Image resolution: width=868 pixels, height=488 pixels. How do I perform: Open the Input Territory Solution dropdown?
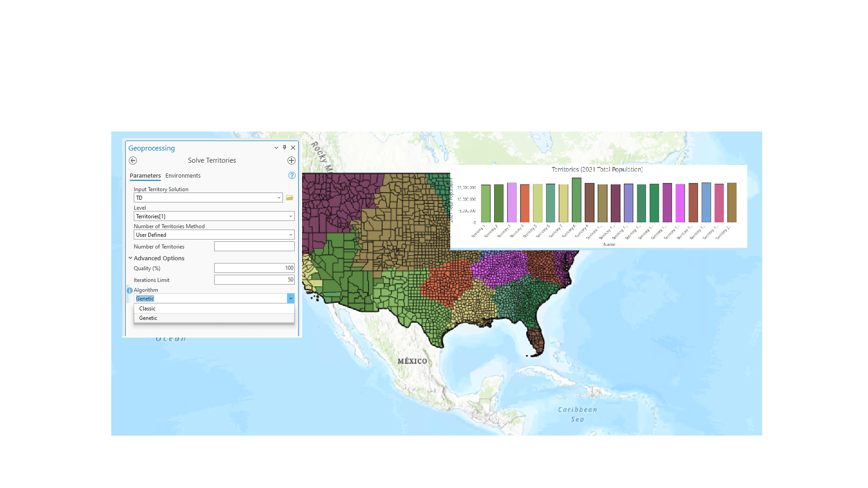[278, 197]
